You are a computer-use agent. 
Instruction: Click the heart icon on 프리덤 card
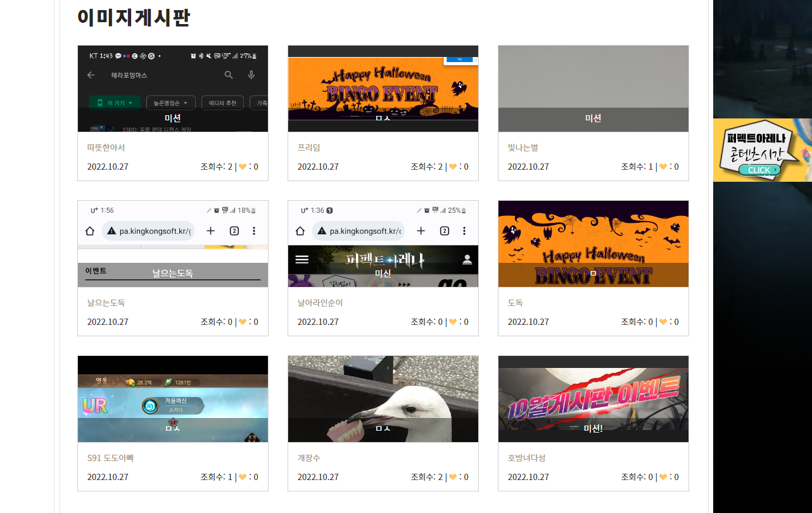coord(453,167)
